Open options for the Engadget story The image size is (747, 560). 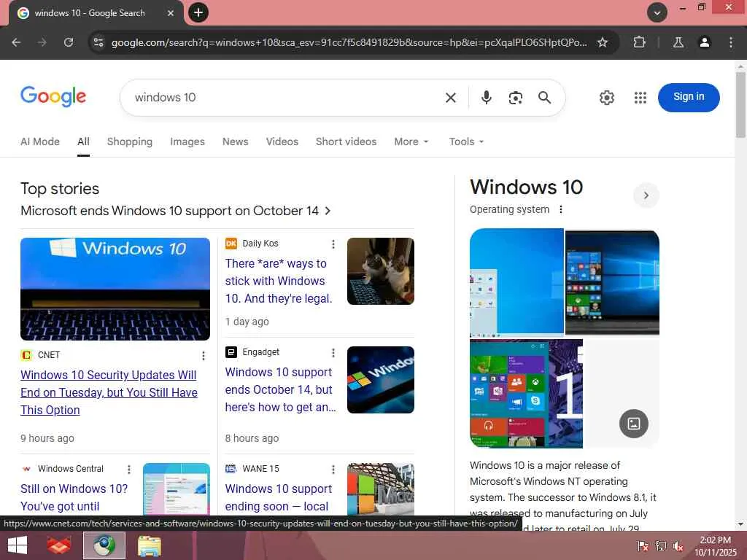pyautogui.click(x=333, y=353)
